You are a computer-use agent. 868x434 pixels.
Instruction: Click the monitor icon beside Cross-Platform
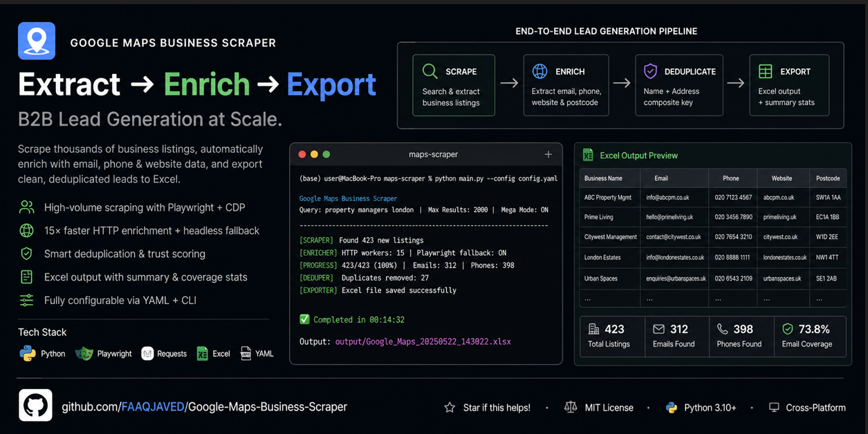pyautogui.click(x=774, y=408)
